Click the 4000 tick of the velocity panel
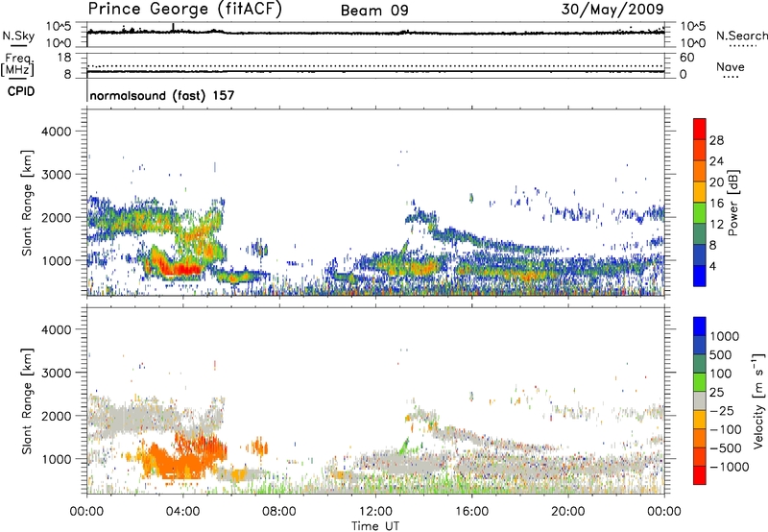This screenshot has height=532, width=768. 57,329
